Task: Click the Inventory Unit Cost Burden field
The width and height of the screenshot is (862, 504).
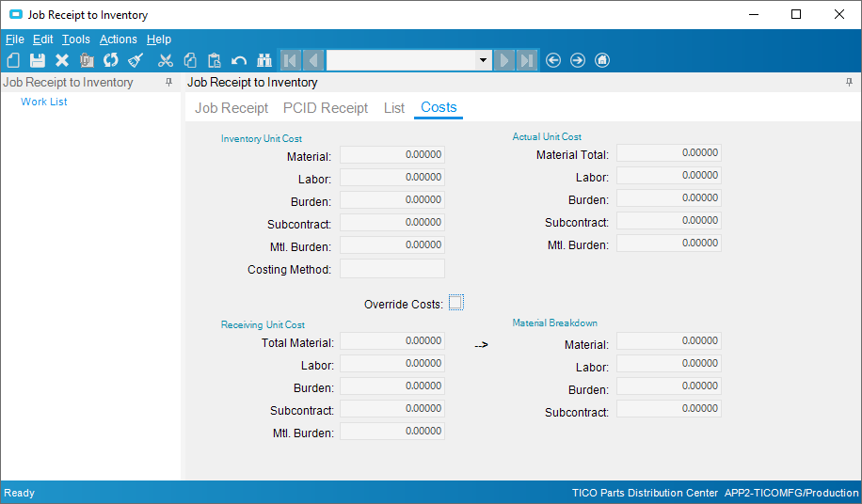Action: (392, 200)
